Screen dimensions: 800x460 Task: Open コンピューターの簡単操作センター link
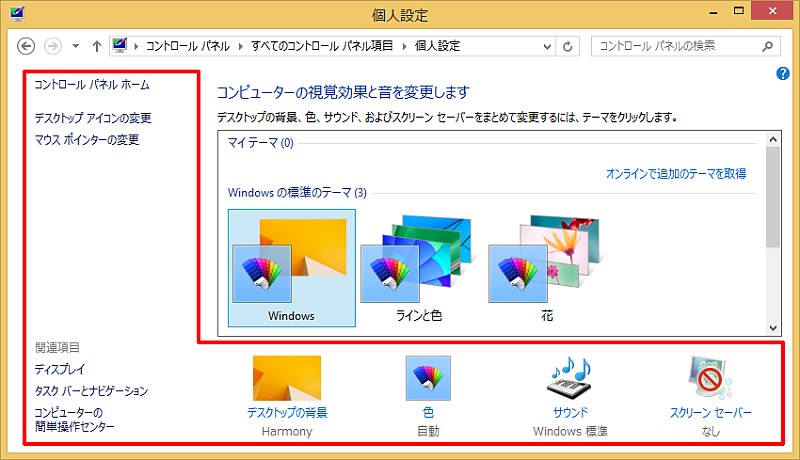pos(74,420)
